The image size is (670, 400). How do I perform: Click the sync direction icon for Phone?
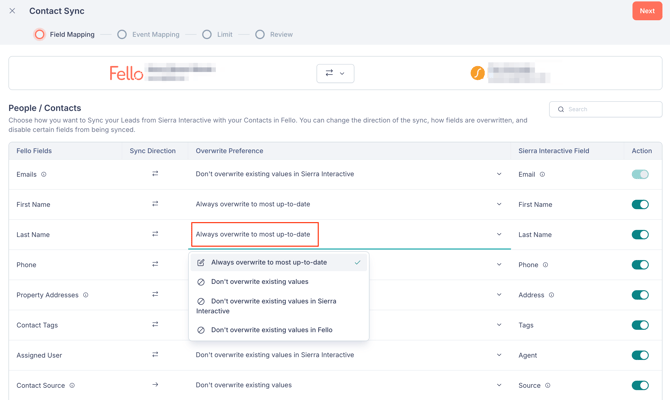click(x=155, y=264)
